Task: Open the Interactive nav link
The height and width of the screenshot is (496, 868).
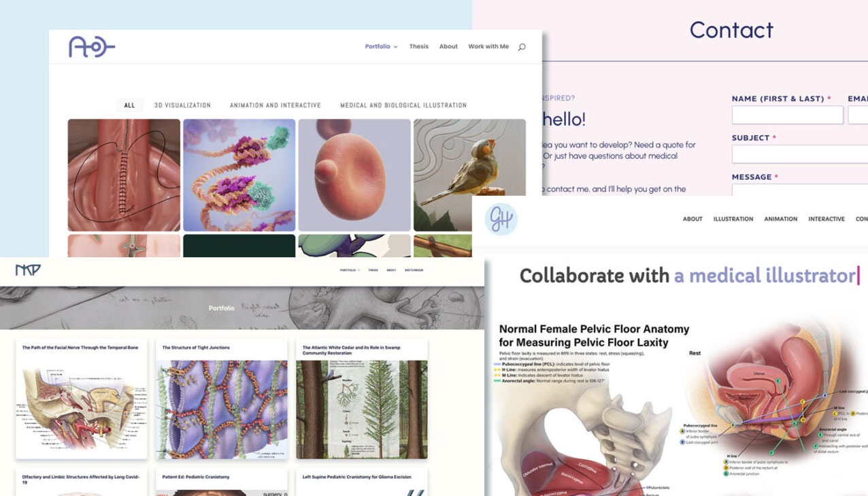Action: (x=827, y=219)
